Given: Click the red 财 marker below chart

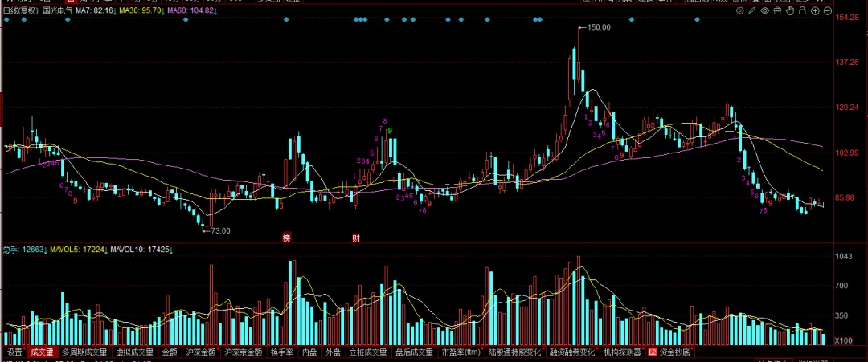Looking at the screenshot, I should (356, 238).
